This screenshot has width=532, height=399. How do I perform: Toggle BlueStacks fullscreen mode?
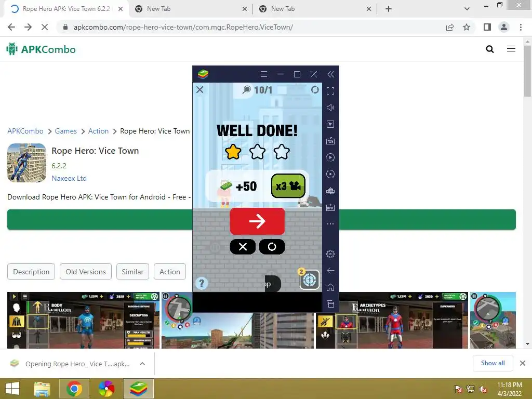[330, 91]
